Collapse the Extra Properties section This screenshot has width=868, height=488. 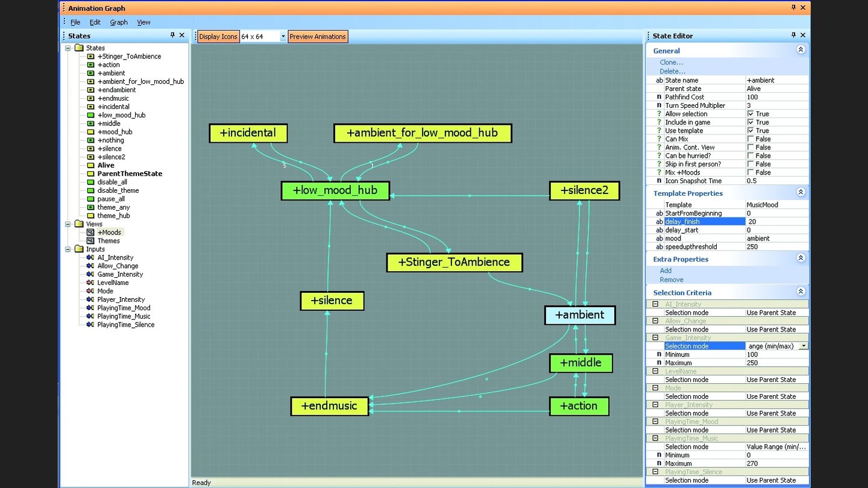tap(800, 258)
